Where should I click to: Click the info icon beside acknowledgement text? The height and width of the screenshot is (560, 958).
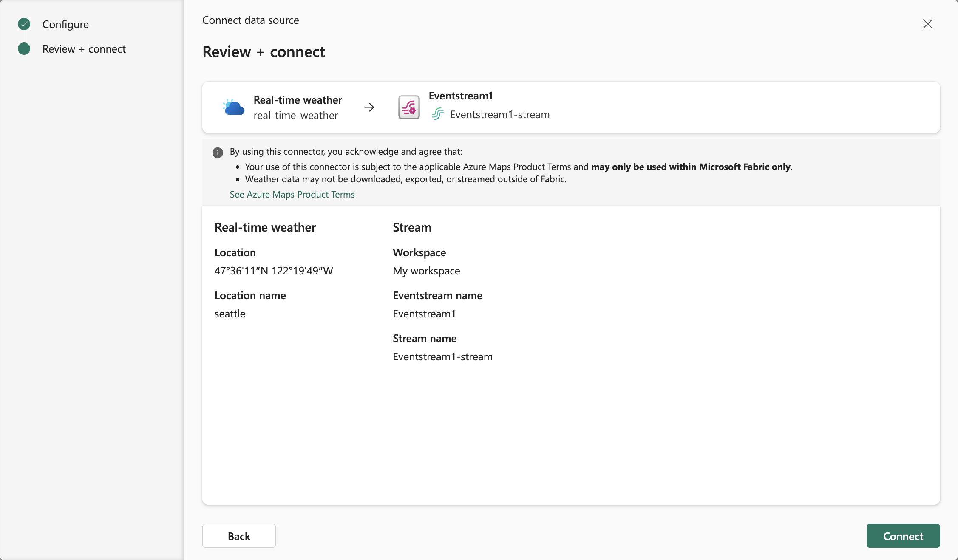coord(218,153)
